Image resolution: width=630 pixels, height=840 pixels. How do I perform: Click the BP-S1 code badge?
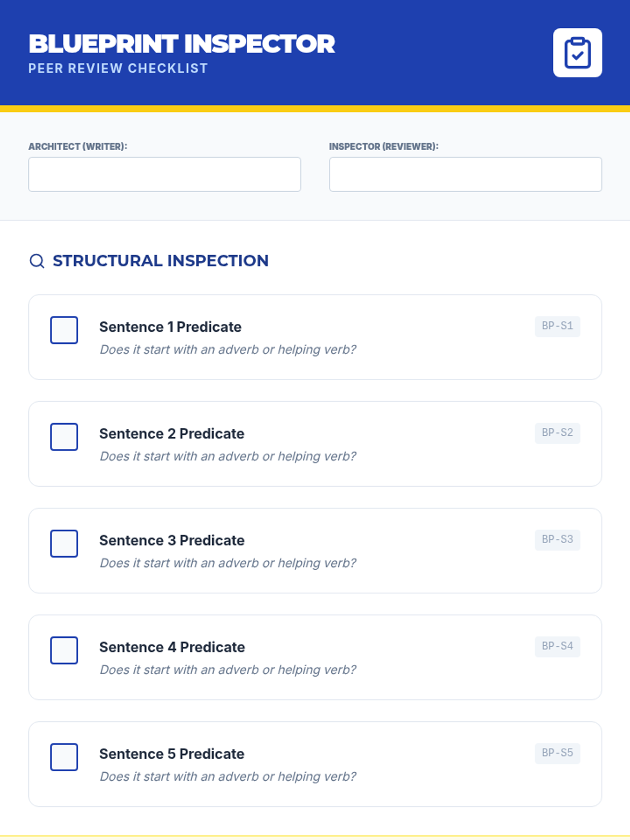557,326
